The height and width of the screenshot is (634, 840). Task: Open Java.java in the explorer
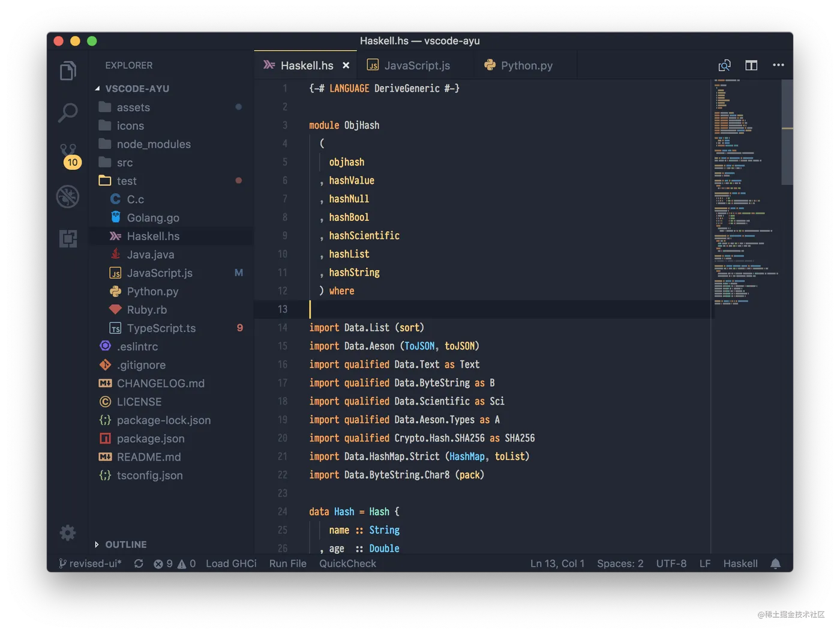[171, 255]
